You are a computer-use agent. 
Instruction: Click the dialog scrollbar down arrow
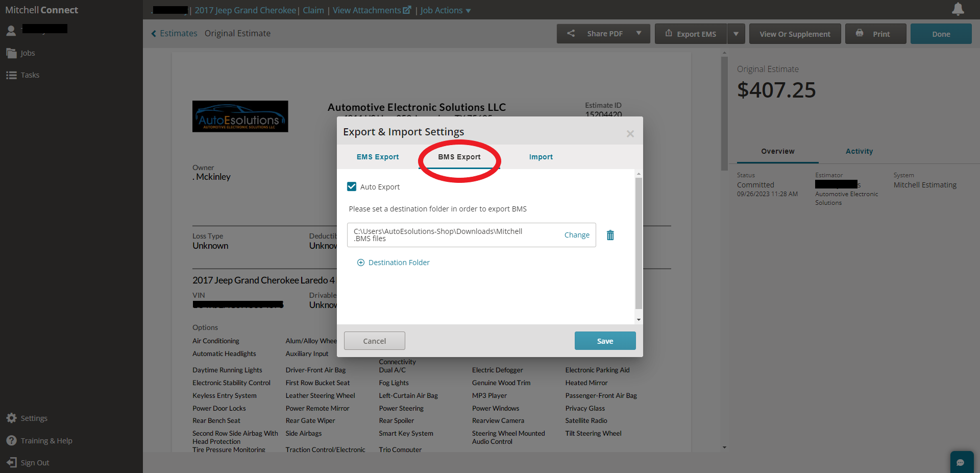click(x=639, y=320)
